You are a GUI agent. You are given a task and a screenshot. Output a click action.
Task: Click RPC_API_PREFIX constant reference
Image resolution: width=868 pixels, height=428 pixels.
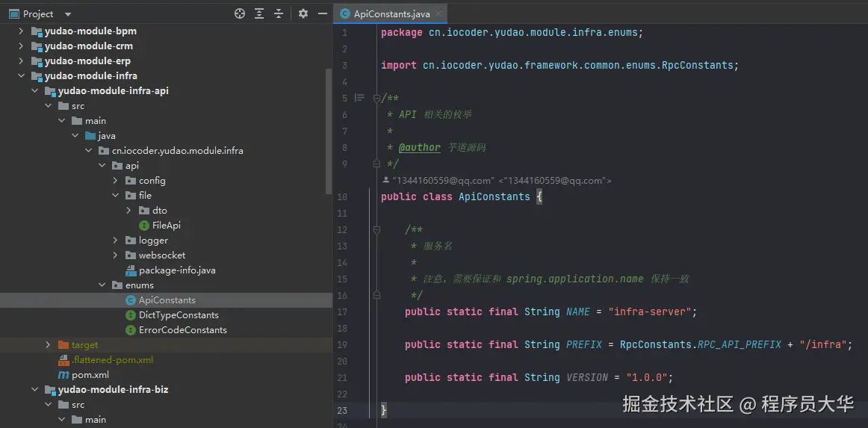[739, 344]
